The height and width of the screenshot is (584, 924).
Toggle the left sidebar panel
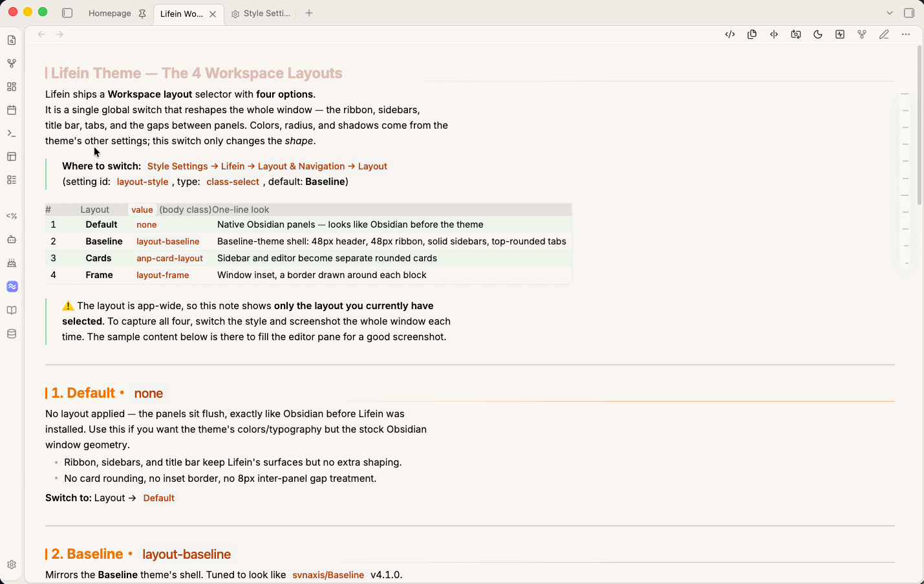coord(67,13)
